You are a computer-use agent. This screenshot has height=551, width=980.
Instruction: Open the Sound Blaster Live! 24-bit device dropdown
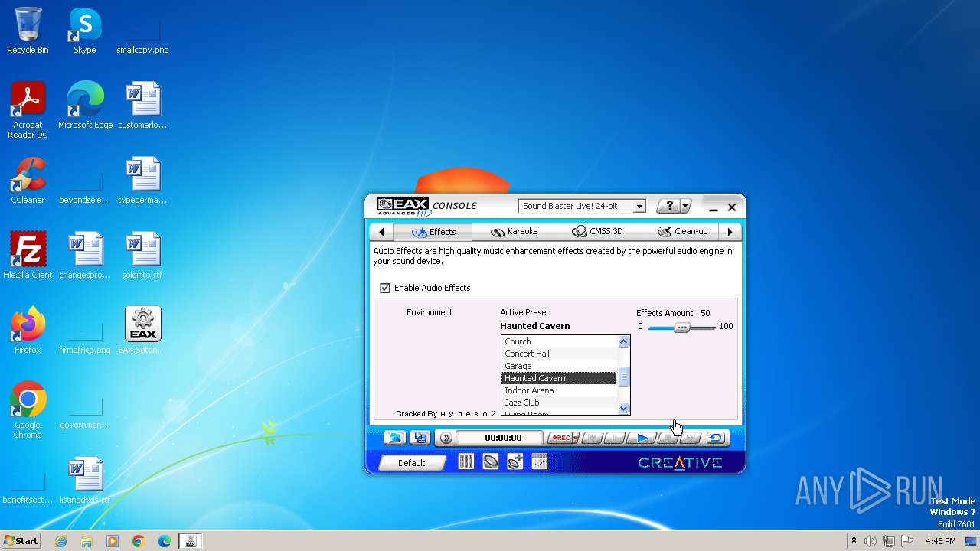pyautogui.click(x=582, y=206)
